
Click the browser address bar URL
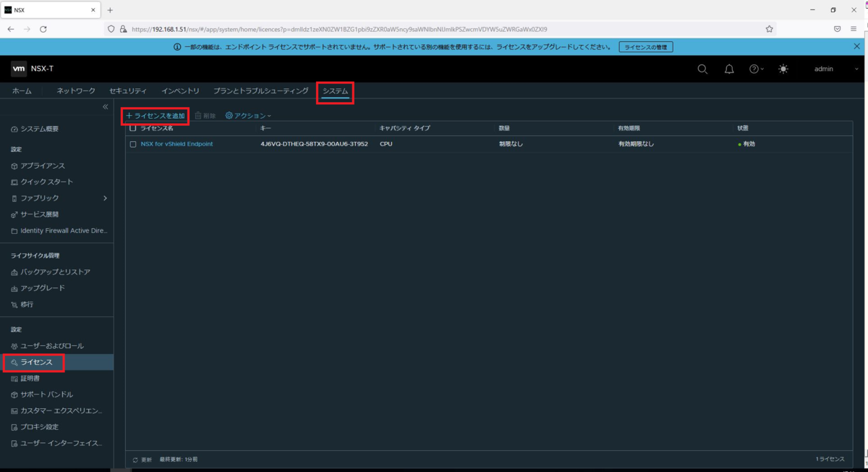[340, 29]
